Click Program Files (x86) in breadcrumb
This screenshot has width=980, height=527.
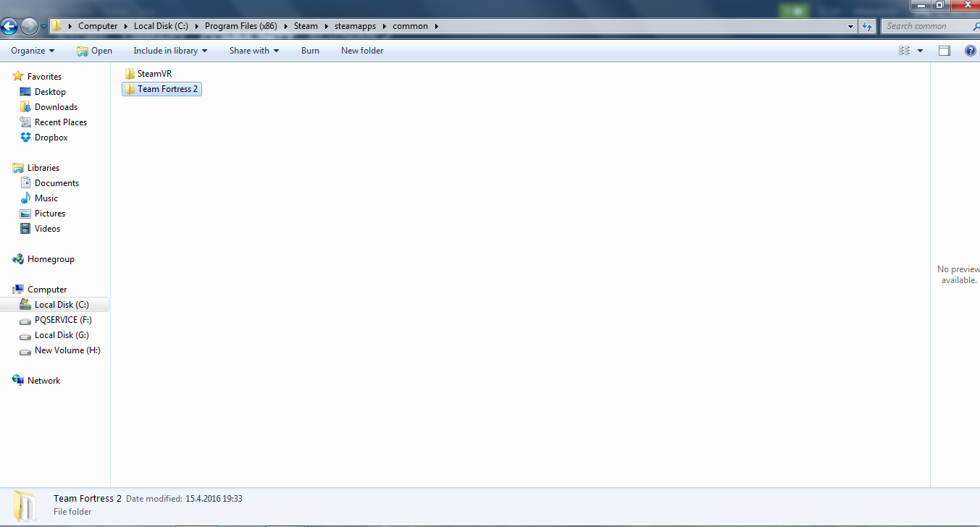coord(241,26)
